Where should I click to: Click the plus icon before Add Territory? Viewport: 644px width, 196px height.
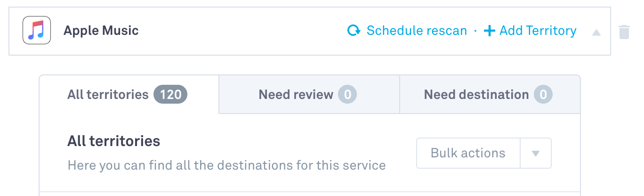pyautogui.click(x=490, y=31)
